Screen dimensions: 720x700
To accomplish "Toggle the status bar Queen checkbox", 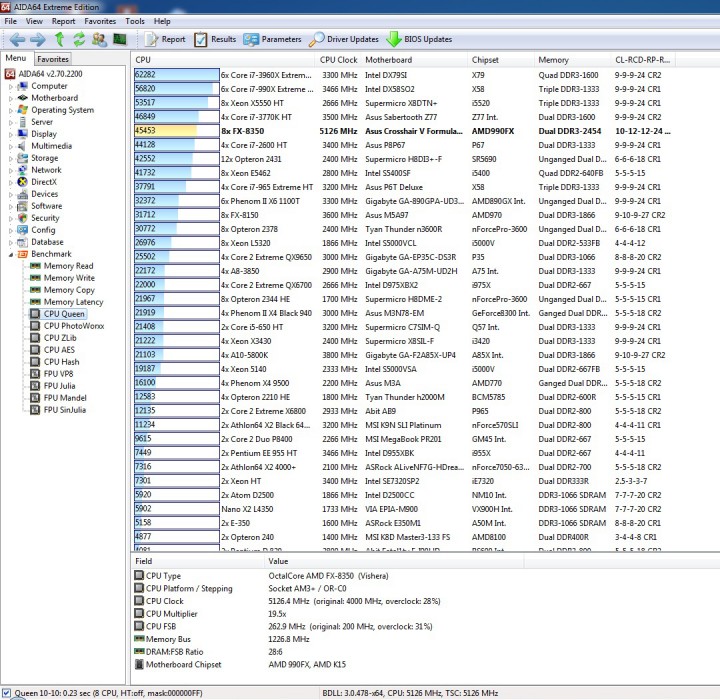I will pyautogui.click(x=6, y=693).
